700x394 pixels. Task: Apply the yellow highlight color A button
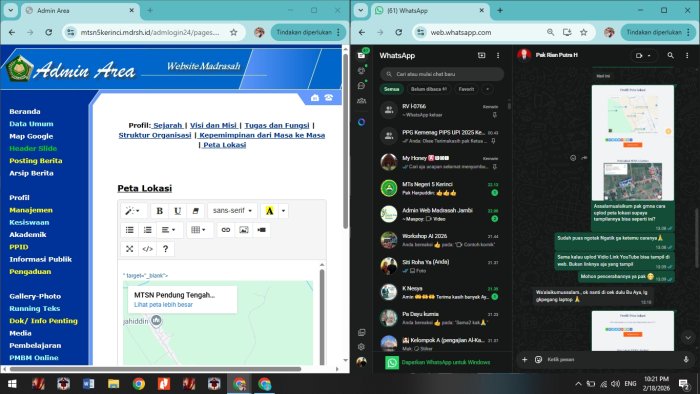tap(269, 211)
